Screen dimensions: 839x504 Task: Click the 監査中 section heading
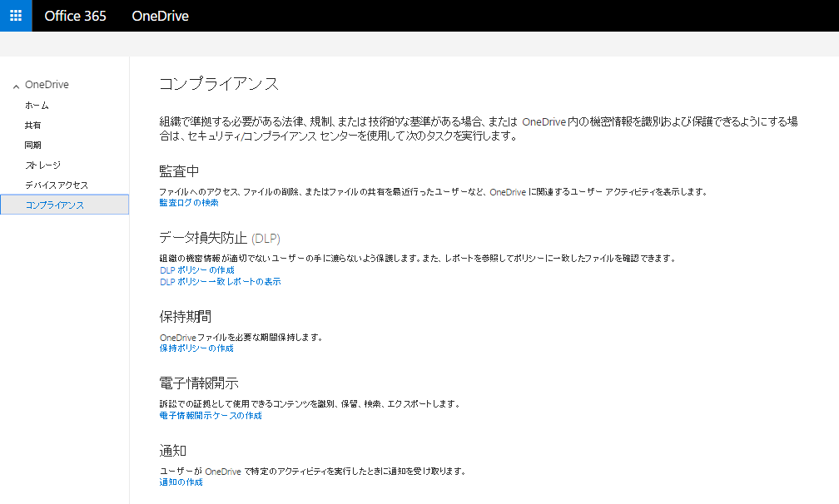179,171
